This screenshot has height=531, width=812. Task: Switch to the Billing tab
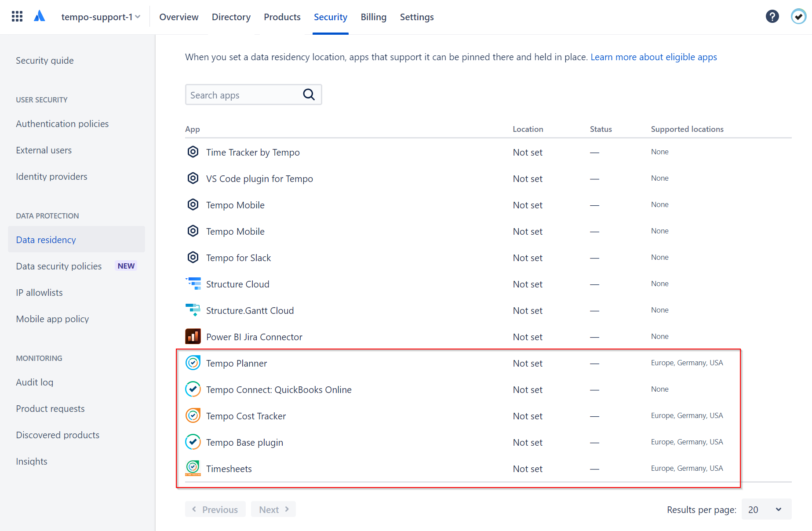tap(373, 17)
